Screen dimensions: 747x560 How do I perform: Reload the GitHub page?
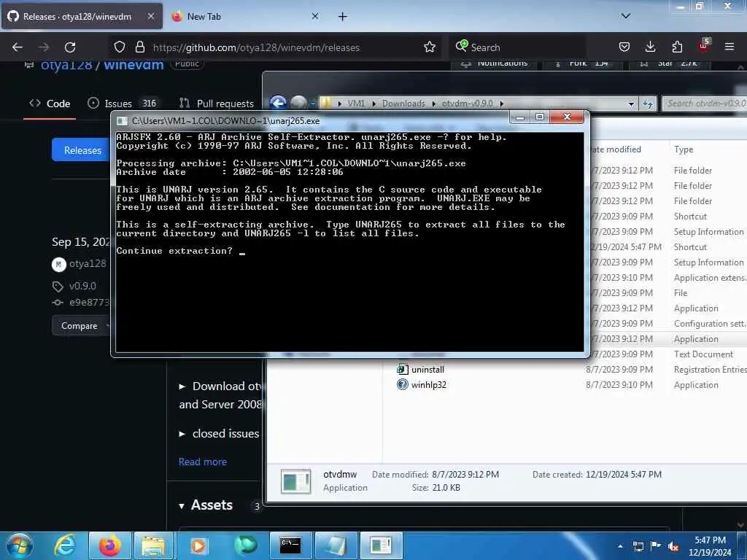(x=70, y=47)
